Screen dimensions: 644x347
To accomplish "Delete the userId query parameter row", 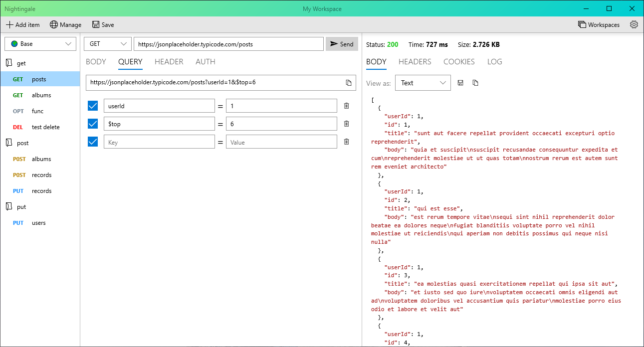I will click(346, 106).
